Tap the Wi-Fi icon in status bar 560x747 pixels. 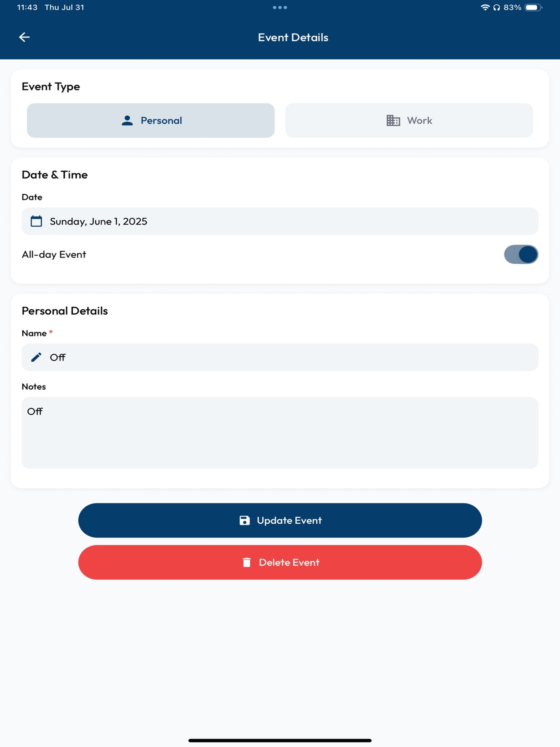click(x=485, y=7)
